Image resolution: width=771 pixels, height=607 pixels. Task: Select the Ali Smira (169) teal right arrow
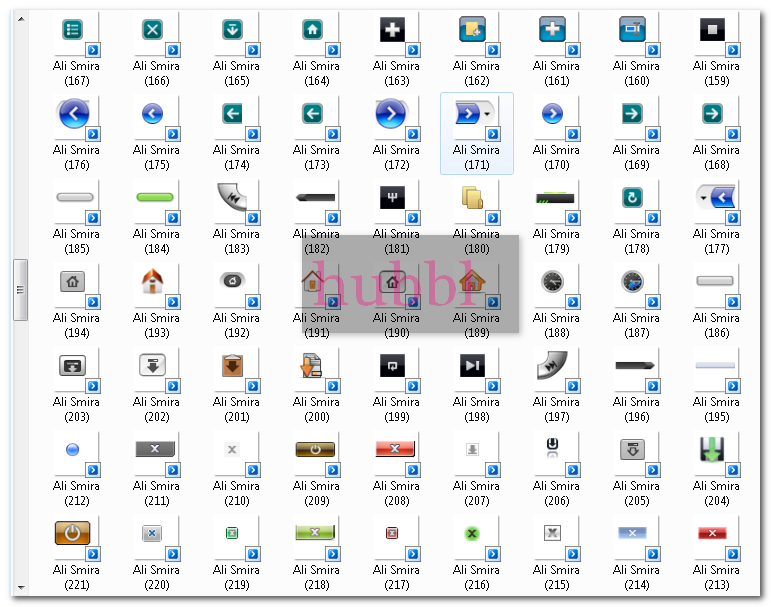[632, 114]
